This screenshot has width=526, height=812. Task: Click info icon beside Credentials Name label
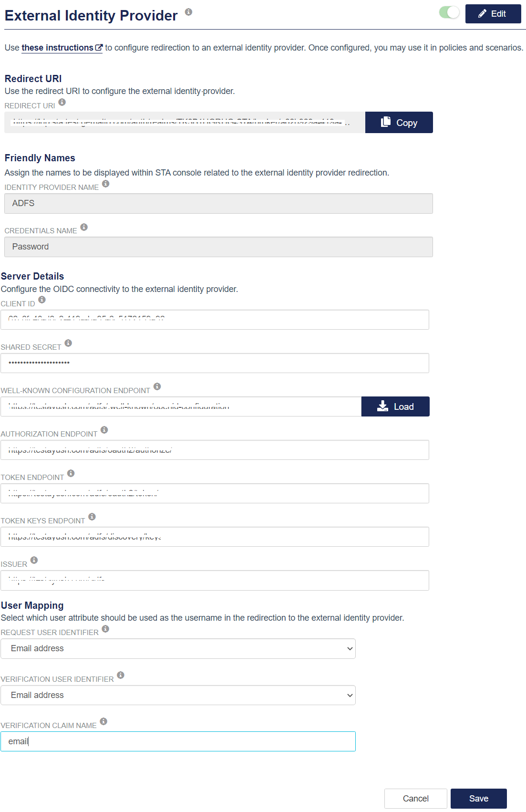pyautogui.click(x=84, y=227)
